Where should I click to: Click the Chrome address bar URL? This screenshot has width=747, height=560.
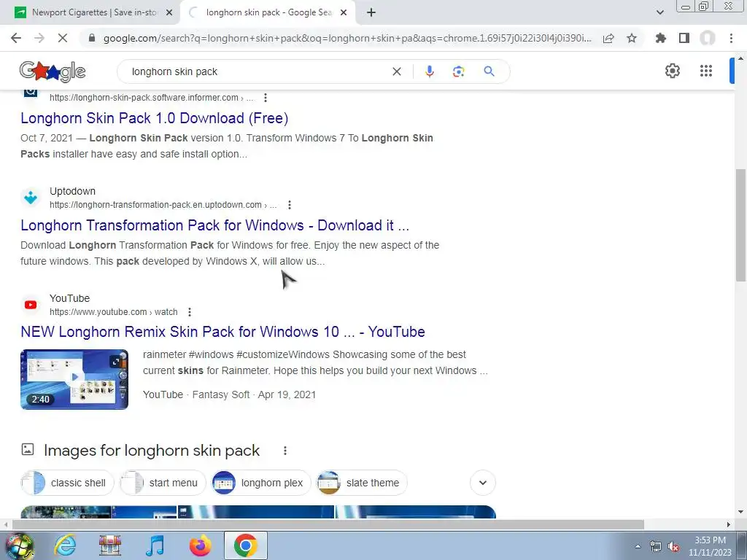(x=347, y=38)
